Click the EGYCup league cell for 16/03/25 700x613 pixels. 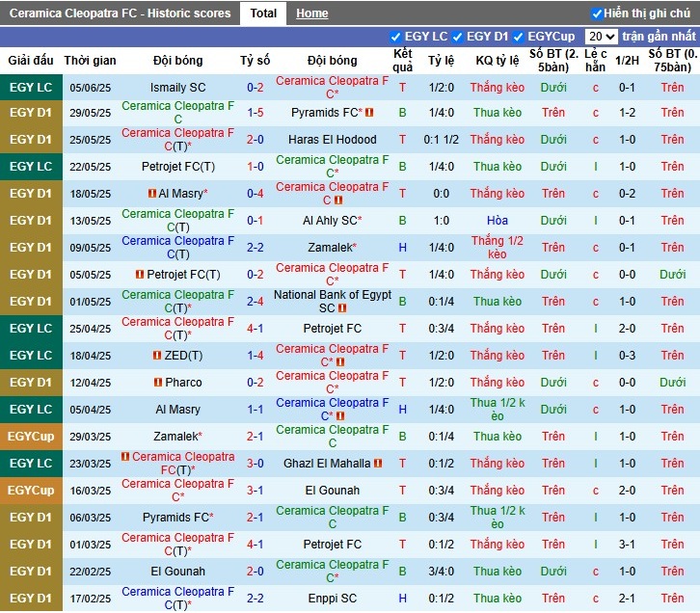point(31,491)
